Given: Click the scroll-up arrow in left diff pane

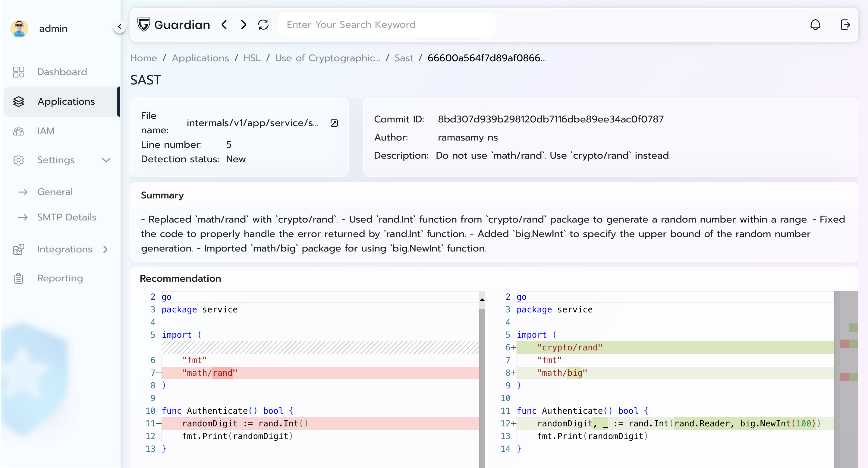Looking at the screenshot, I should click(x=482, y=300).
